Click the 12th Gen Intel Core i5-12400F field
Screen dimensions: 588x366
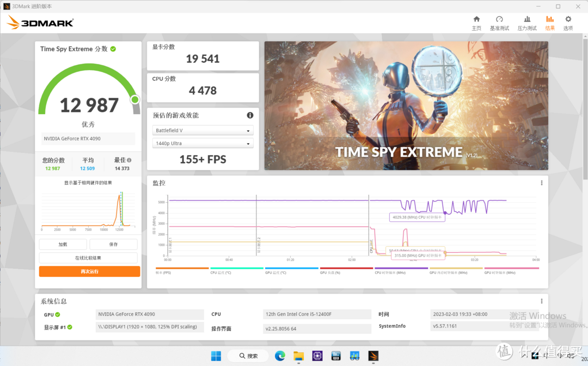coord(317,314)
